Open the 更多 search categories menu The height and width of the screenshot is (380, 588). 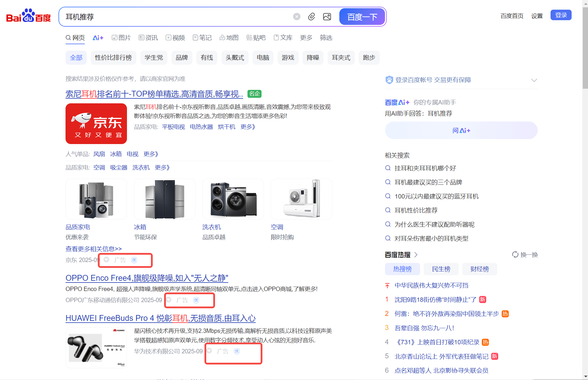click(306, 38)
